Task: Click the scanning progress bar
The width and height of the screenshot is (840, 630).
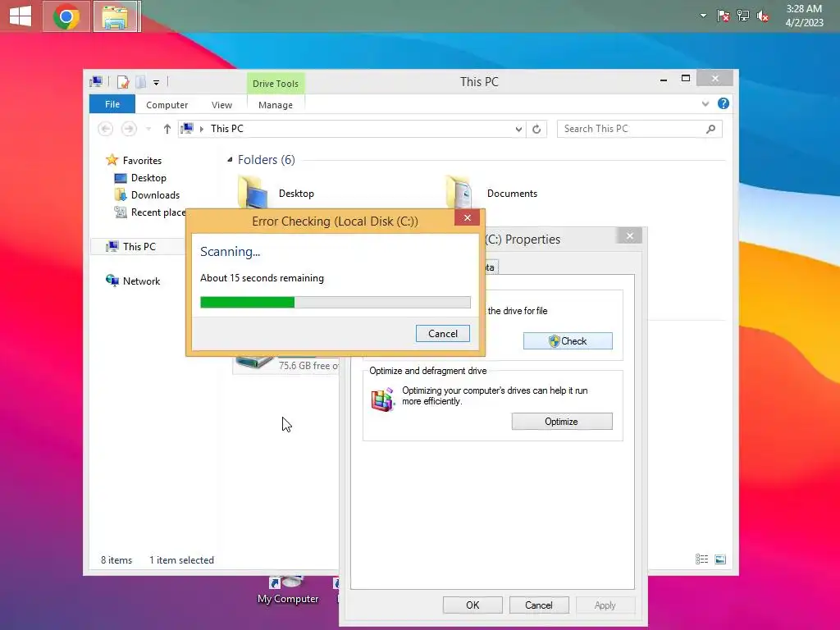Action: coord(336,302)
